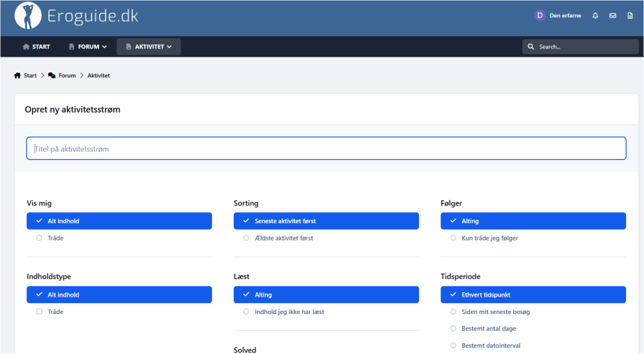Open the START menu item
This screenshot has height=354, width=644.
(x=36, y=47)
